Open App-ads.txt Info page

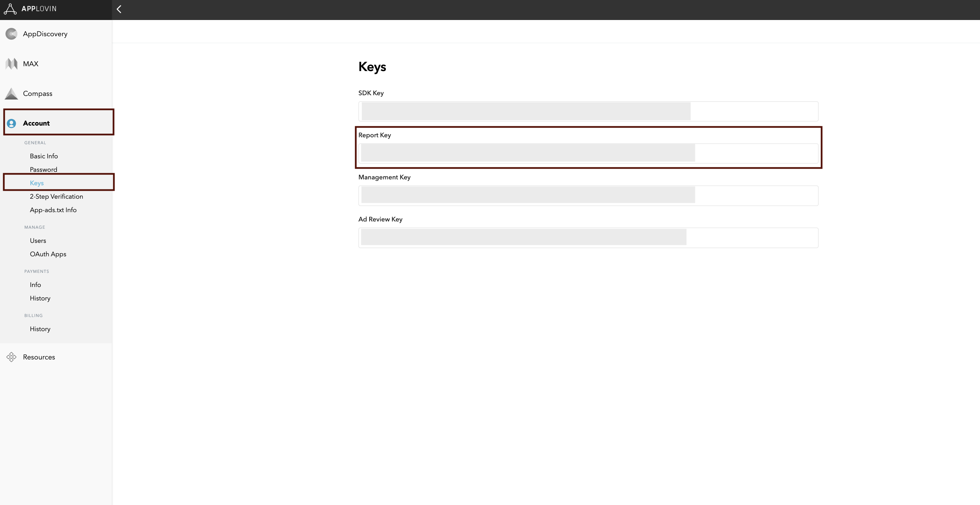53,210
